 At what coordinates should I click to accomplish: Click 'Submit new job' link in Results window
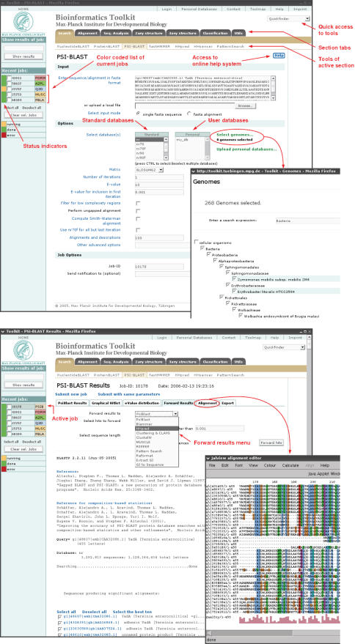point(71,394)
